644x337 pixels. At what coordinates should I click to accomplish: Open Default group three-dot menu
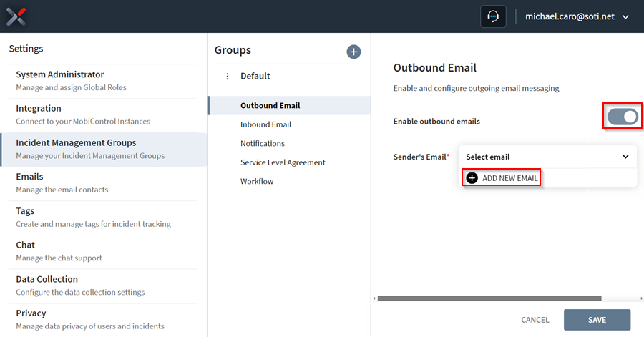[228, 76]
